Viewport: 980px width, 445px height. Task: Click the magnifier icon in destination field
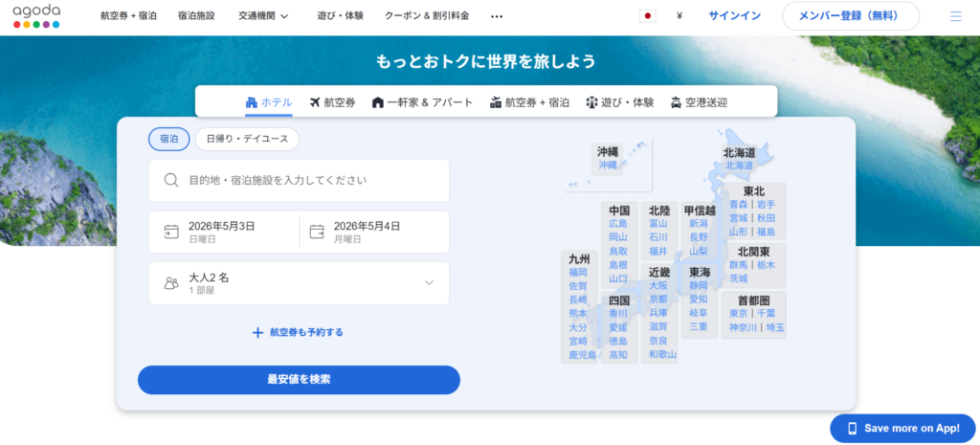click(x=171, y=180)
